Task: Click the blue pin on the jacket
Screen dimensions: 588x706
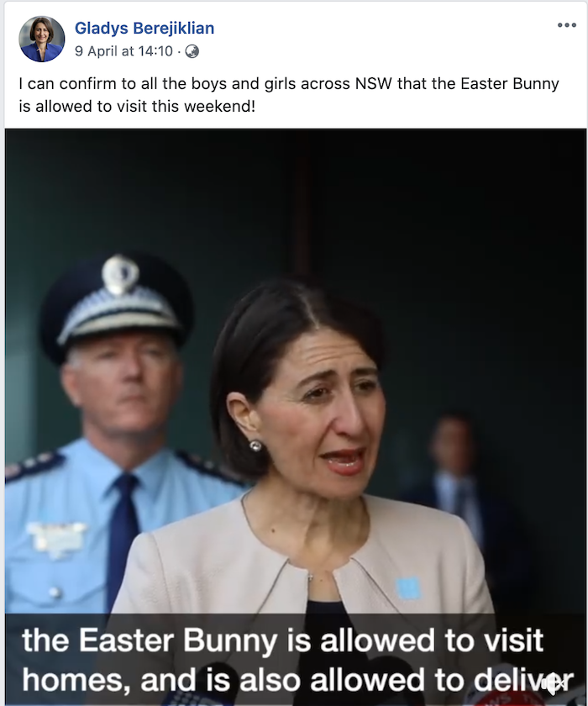Action: (408, 587)
